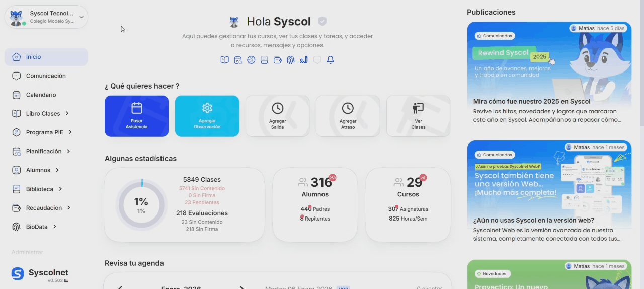Click Ver Clases button
The image size is (644, 289).
click(x=418, y=116)
